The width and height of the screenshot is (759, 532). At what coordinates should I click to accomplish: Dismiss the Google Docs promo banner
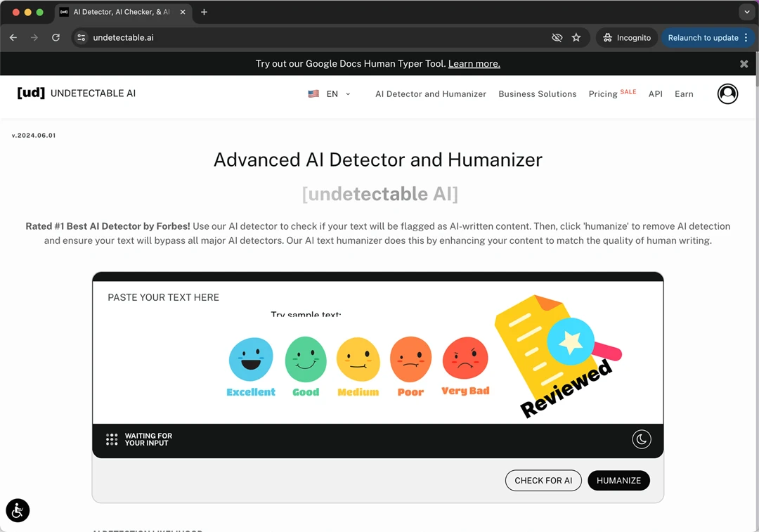744,64
